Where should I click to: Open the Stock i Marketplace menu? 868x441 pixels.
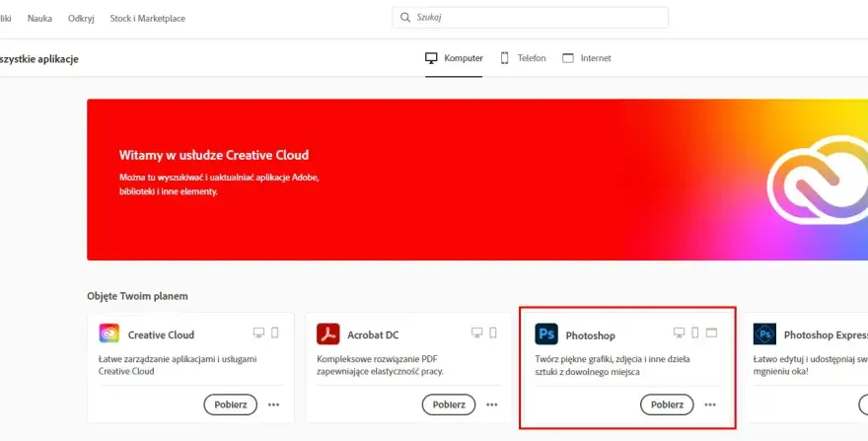coord(148,19)
